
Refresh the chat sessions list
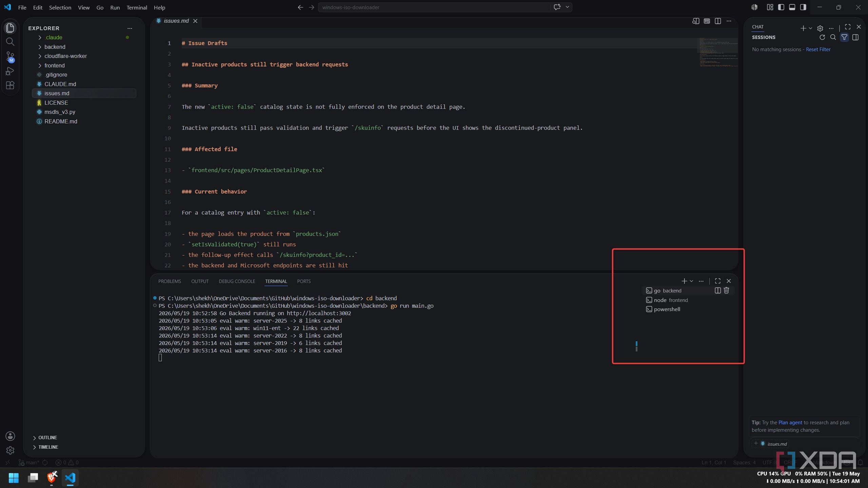tap(822, 37)
